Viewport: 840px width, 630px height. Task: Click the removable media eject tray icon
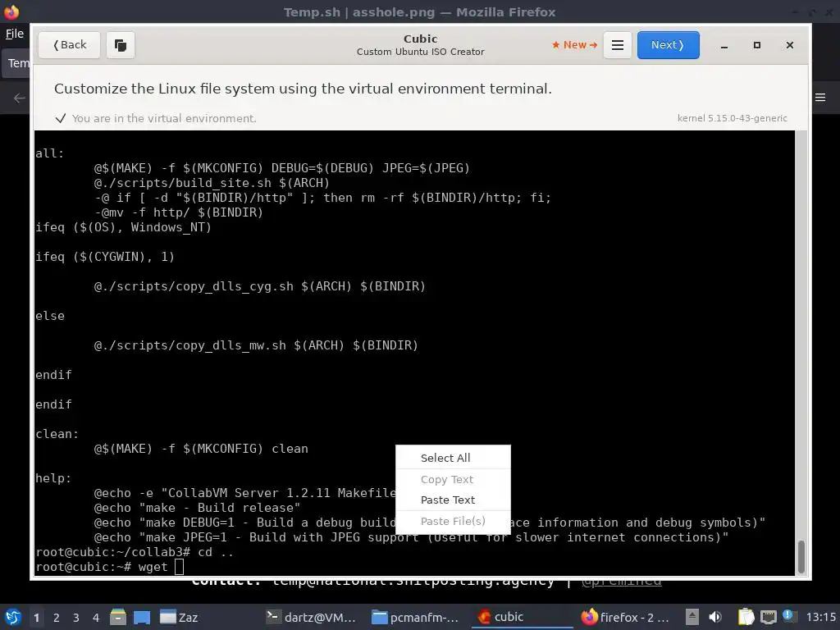[x=692, y=617]
